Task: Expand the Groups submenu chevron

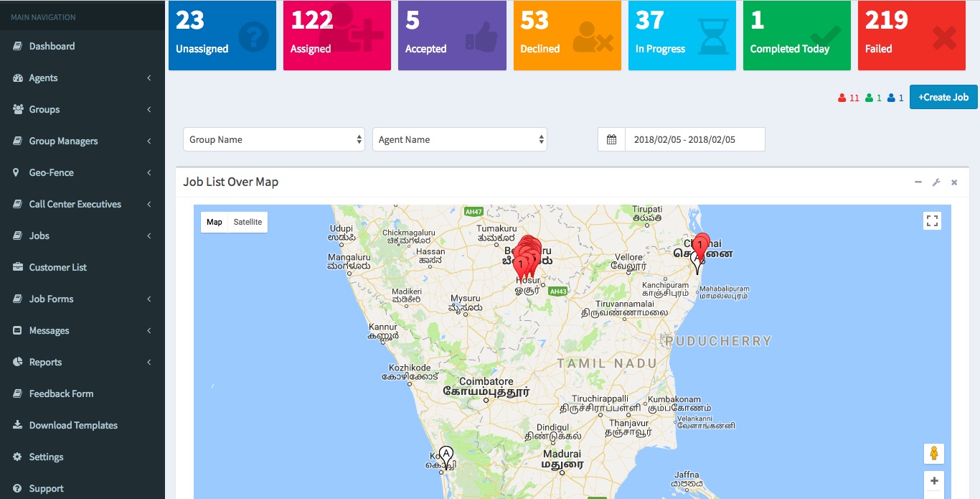Action: click(149, 109)
